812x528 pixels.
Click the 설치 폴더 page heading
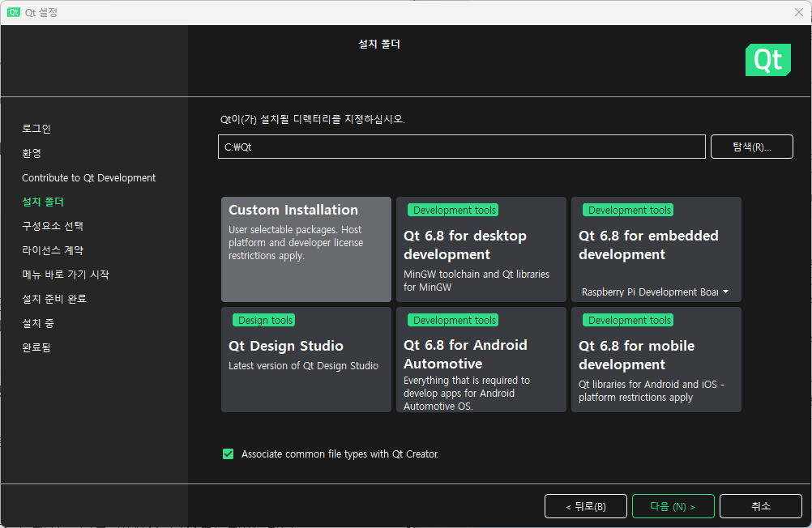[x=379, y=44]
